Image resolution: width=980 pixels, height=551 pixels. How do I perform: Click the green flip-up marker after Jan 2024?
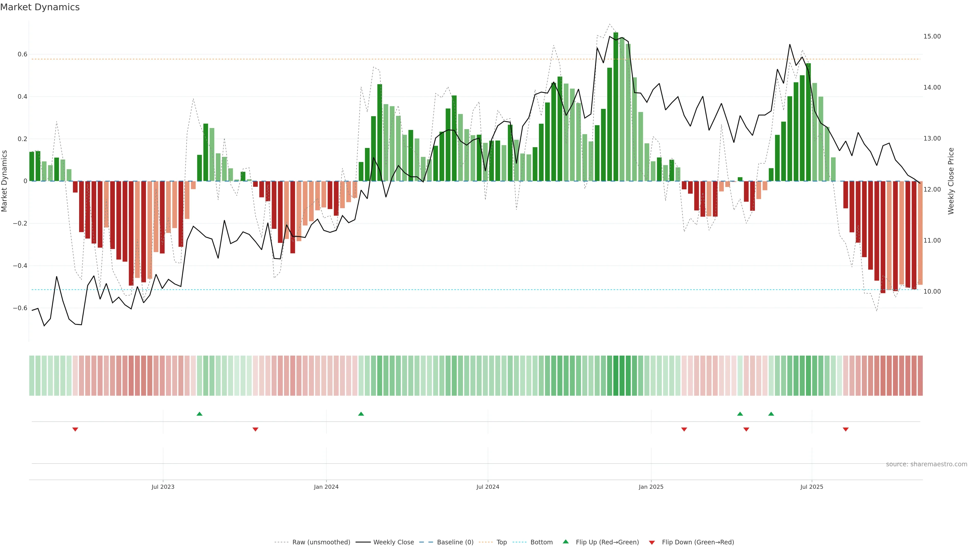point(361,414)
